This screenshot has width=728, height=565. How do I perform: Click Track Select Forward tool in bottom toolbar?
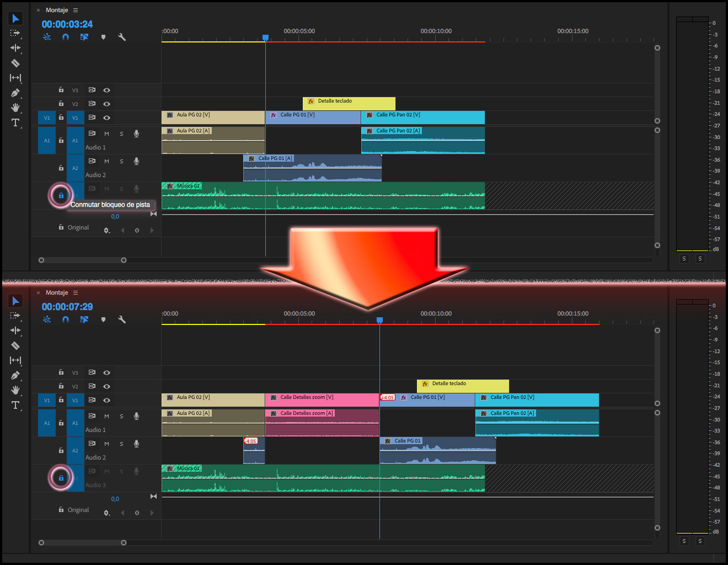15,316
